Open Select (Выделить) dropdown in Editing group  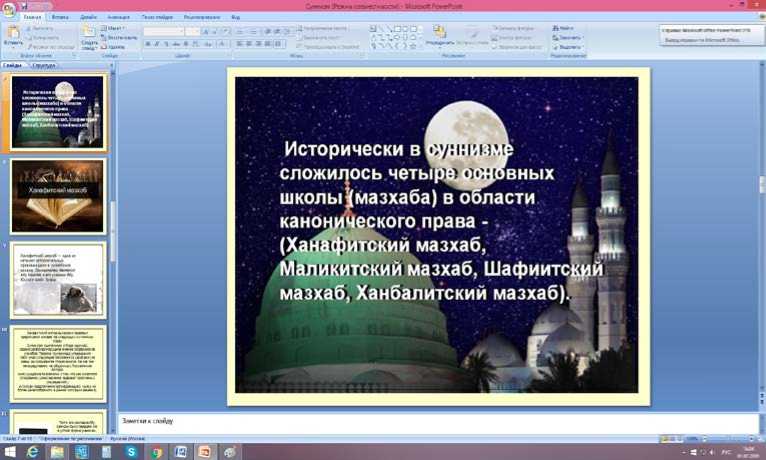(567, 47)
